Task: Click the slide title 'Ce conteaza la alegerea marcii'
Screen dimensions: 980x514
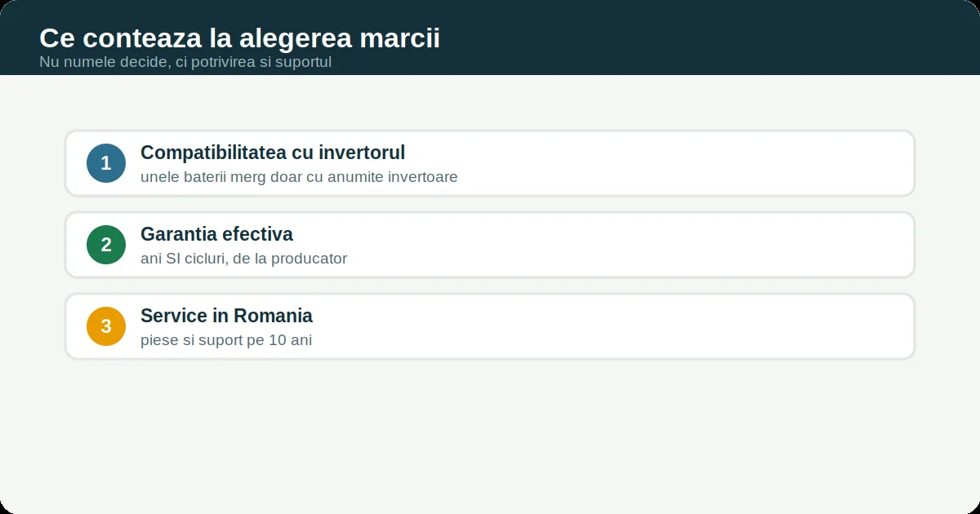Action: click(239, 38)
